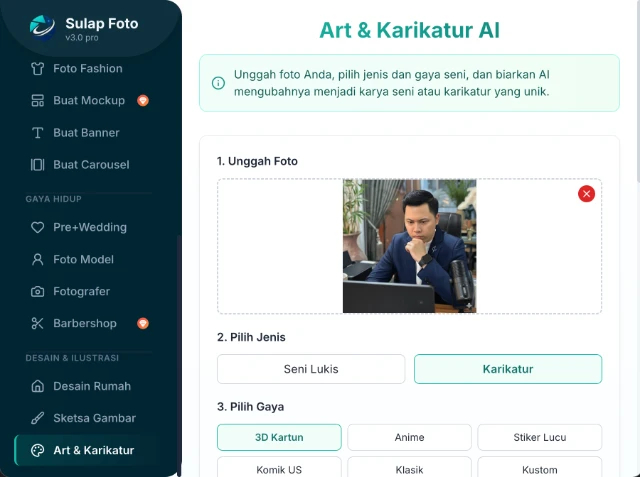
Task: Open the Art & Karikatur sidebar item
Action: tap(93, 451)
